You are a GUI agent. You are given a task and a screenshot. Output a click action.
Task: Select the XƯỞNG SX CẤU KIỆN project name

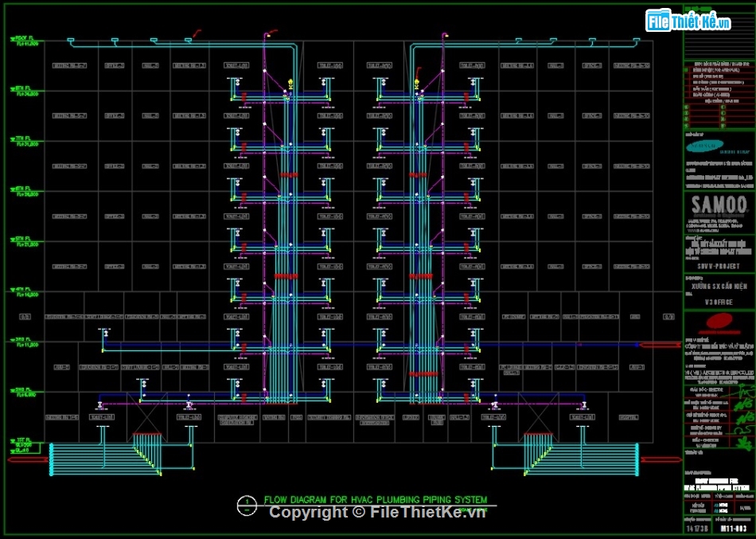(720, 286)
